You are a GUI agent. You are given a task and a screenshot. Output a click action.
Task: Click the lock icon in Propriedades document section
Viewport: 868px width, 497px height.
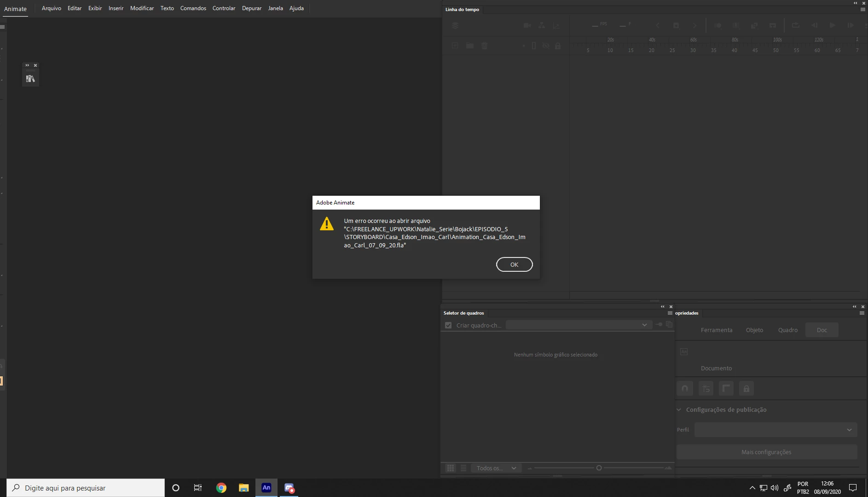click(x=746, y=388)
